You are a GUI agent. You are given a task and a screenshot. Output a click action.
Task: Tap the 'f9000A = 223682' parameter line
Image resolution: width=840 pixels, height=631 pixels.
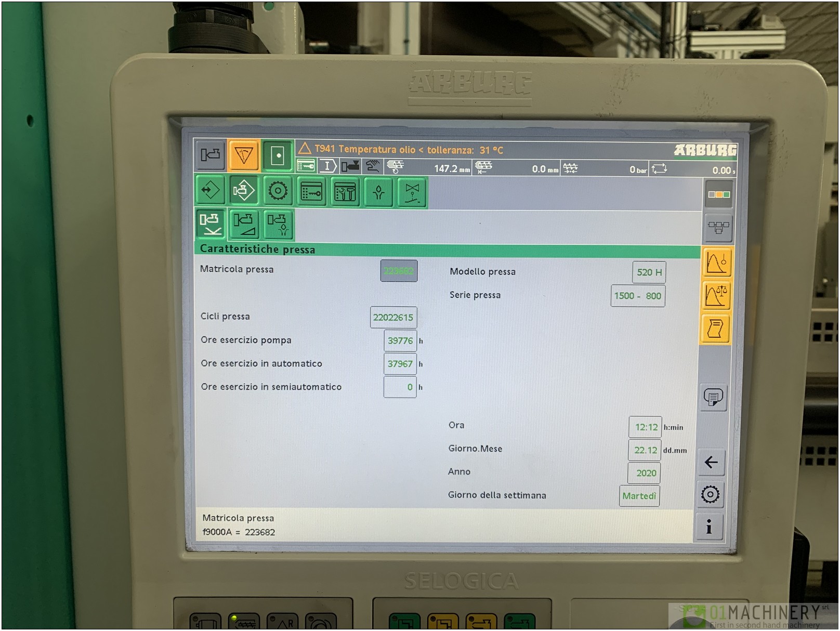(239, 532)
